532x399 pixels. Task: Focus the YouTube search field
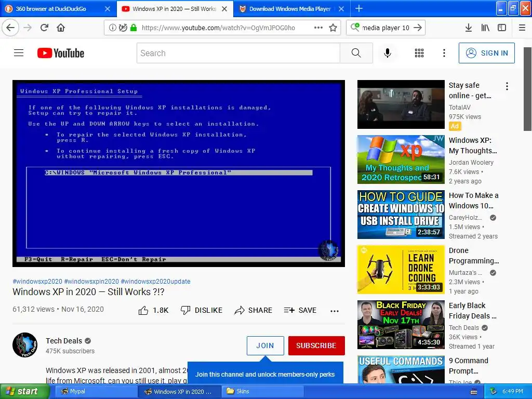[238, 53]
